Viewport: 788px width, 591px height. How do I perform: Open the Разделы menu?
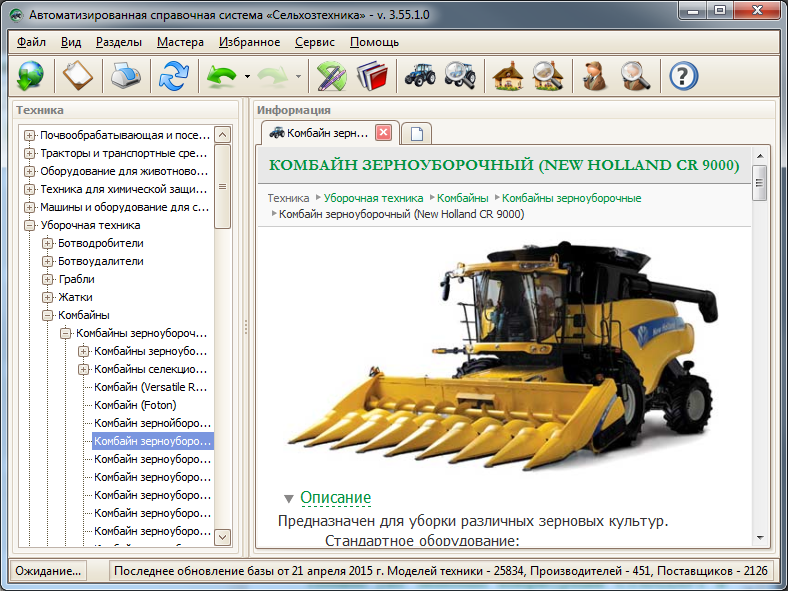tap(119, 42)
